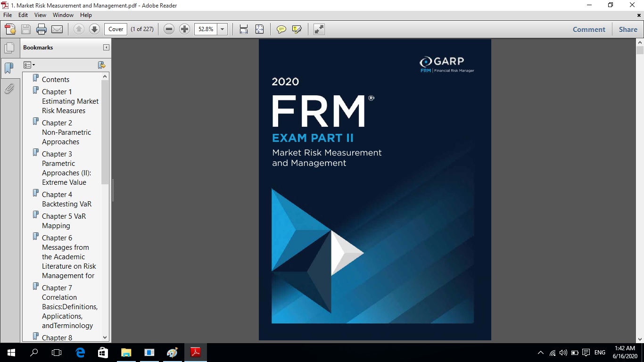Screen dimensions: 644x362
Task: Switch to Read Mode view
Action: [x=319, y=29]
